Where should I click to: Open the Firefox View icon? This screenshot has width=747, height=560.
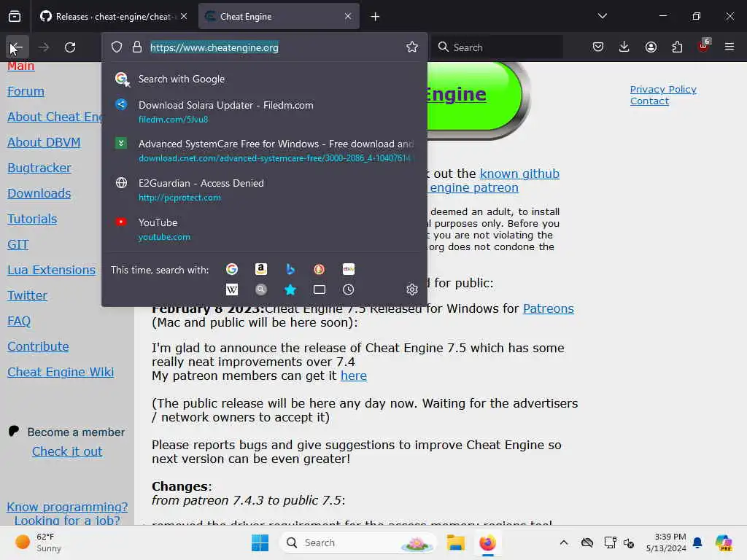(x=15, y=17)
